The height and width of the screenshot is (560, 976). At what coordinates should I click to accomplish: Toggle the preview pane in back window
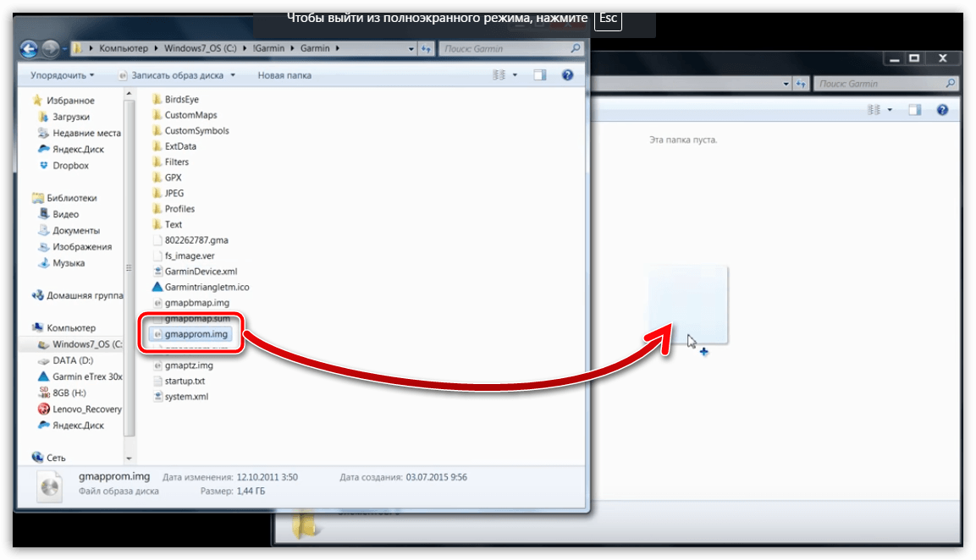coord(914,110)
